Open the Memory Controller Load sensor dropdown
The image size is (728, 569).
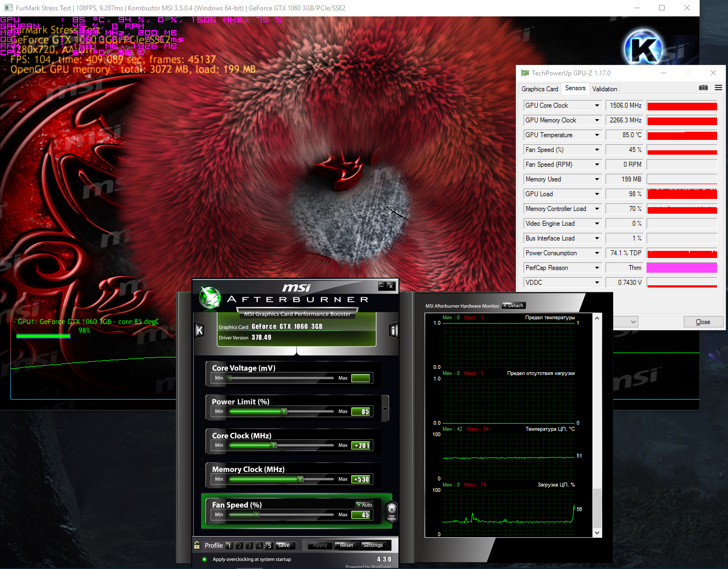[597, 209]
